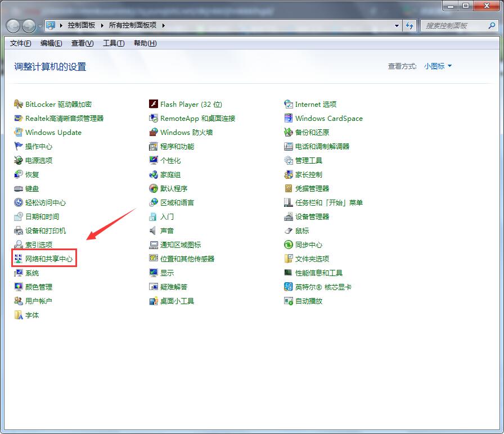The width and height of the screenshot is (504, 434).
Task: Open the 查看(V) menu
Action: tap(82, 43)
